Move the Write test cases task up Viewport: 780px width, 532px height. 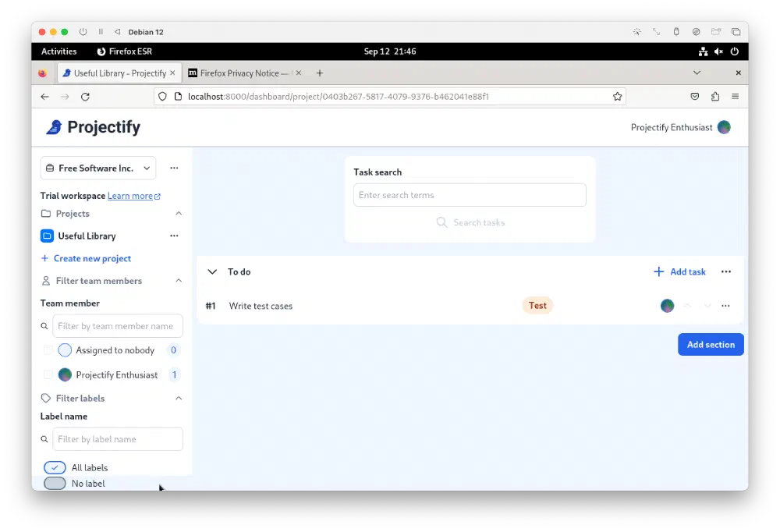click(x=687, y=306)
